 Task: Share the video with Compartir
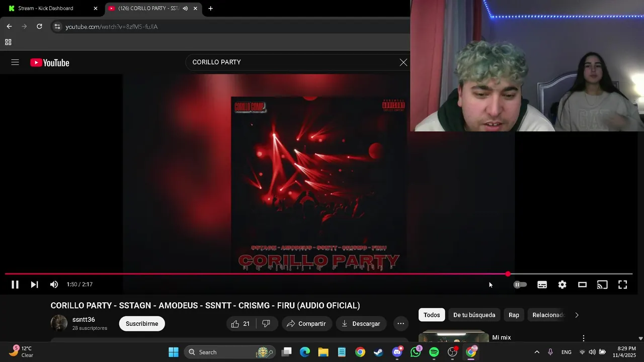tap(306, 324)
